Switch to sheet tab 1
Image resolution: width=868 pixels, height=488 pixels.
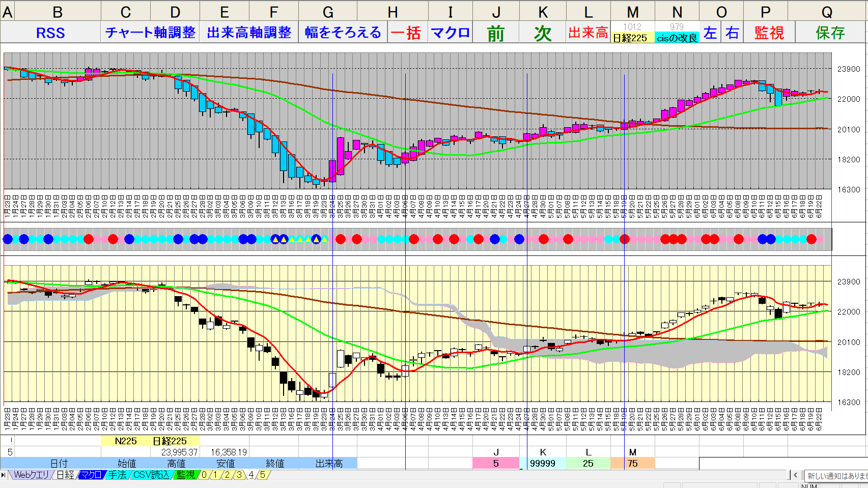coord(215,475)
